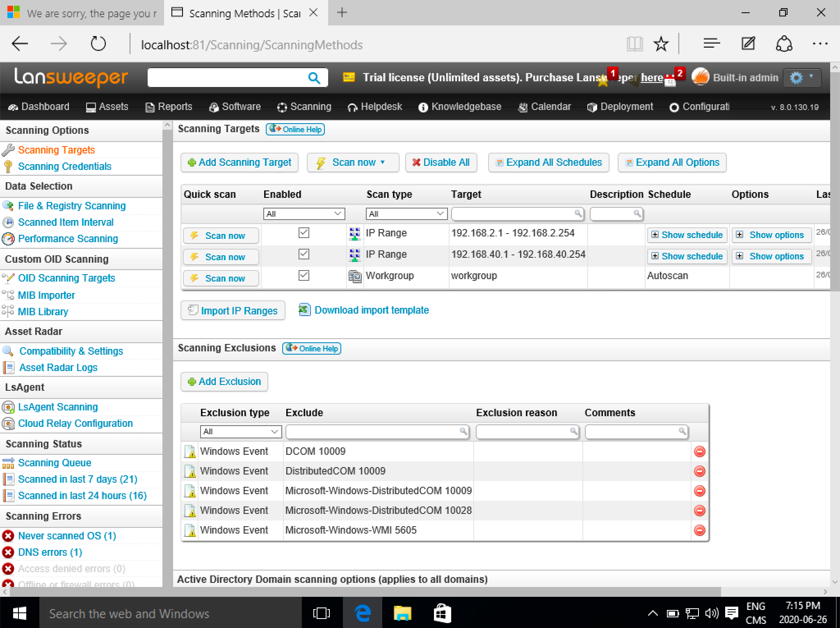Viewport: 840px width, 628px height.
Task: Open the Store icon on the taskbar
Action: [442, 613]
